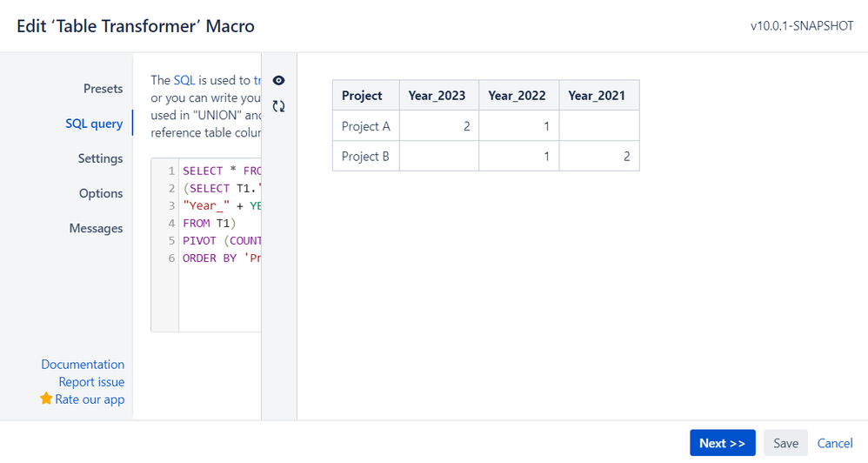Toggle the preview eye icon
Screen dimensions: 868x463
(x=278, y=80)
